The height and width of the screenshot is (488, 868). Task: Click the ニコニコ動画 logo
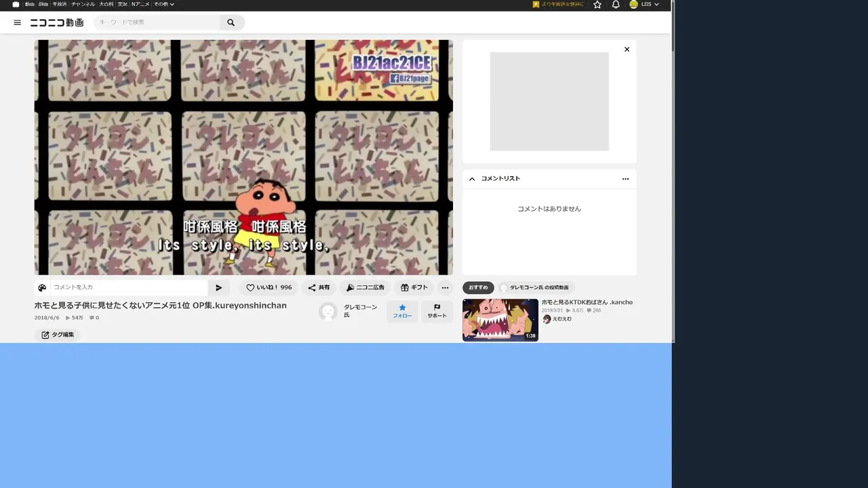pos(57,22)
